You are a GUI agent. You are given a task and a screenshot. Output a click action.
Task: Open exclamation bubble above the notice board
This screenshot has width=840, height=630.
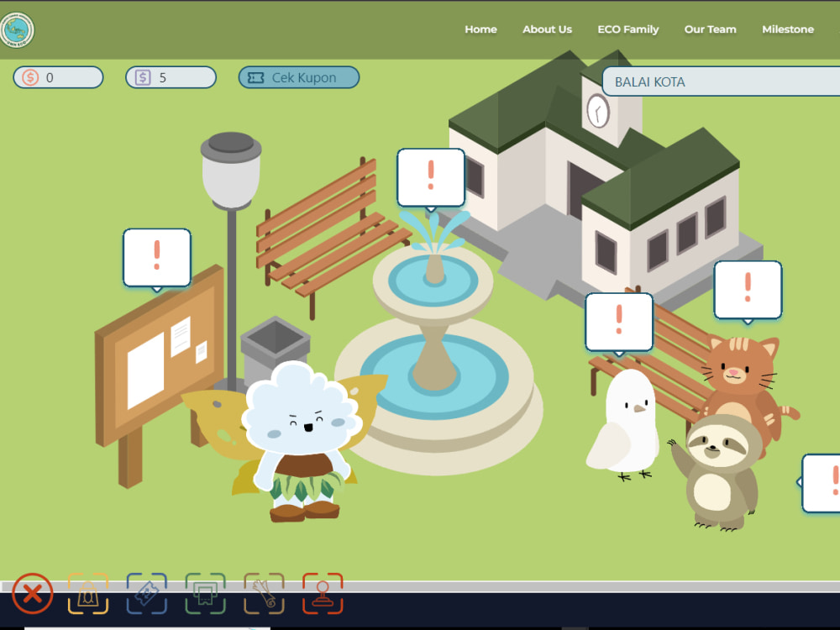[x=157, y=260]
